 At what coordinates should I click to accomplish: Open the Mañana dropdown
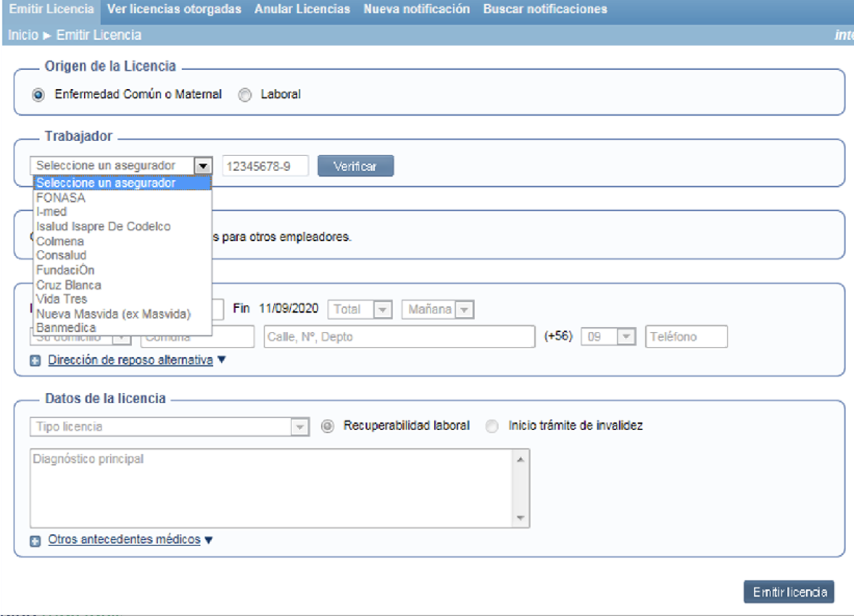point(465,310)
